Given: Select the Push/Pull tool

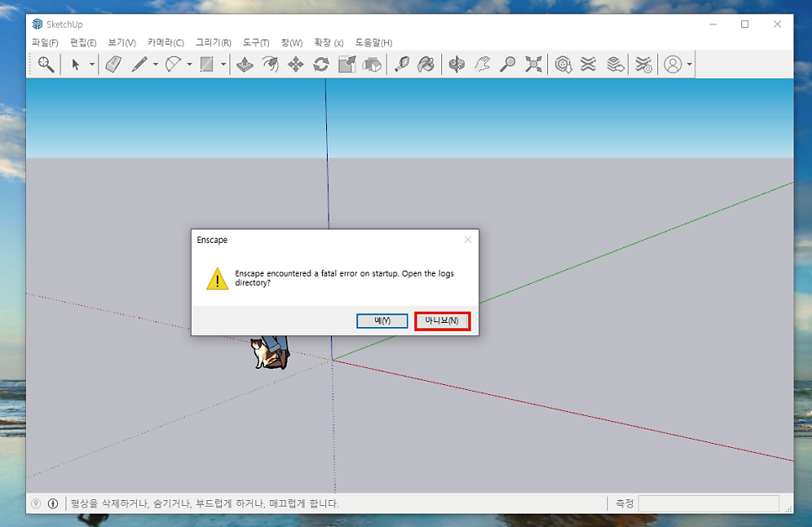Looking at the screenshot, I should pyautogui.click(x=245, y=64).
